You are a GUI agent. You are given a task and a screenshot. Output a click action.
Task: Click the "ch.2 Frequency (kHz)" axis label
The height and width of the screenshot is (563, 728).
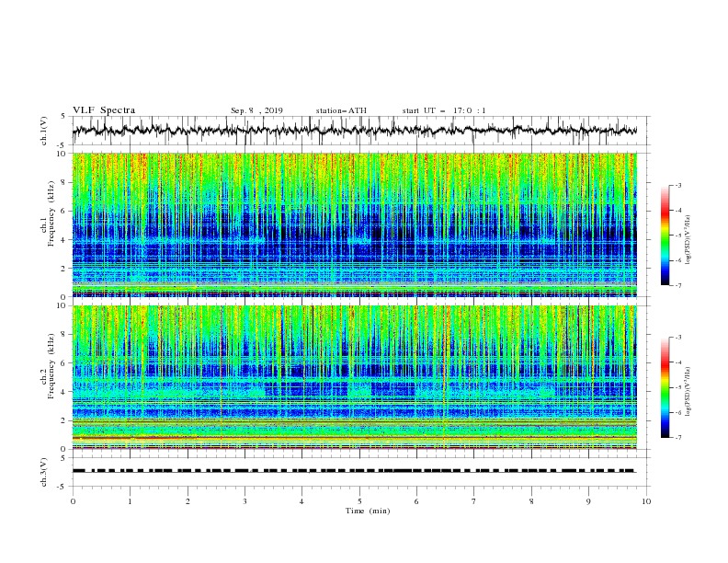point(48,366)
